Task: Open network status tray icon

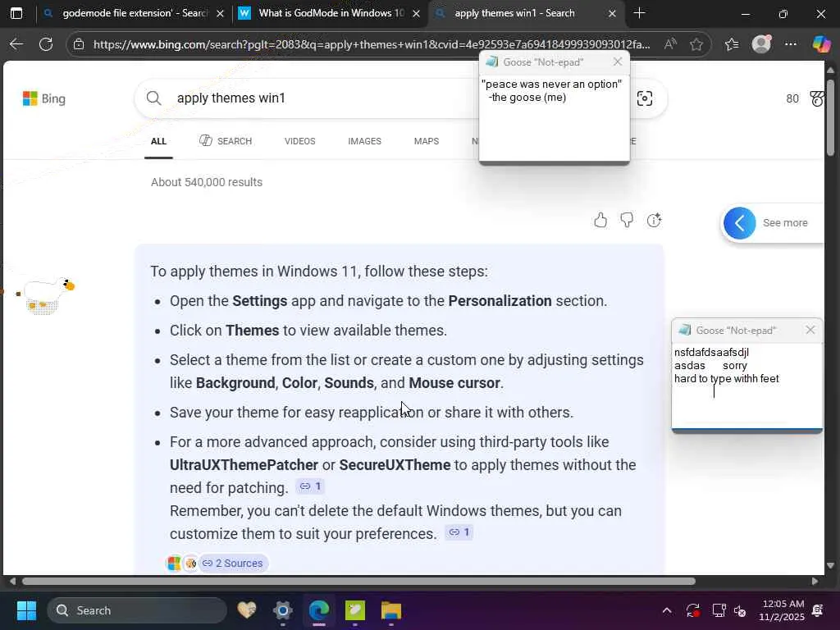Action: [719, 610]
